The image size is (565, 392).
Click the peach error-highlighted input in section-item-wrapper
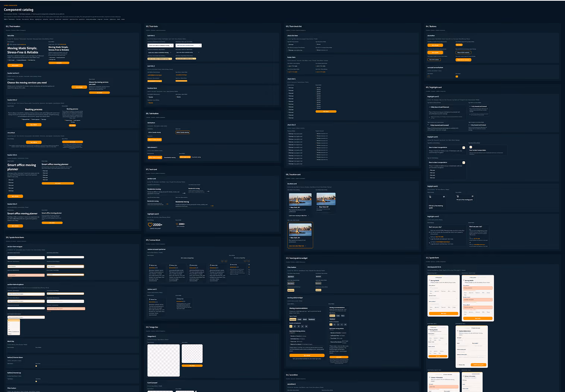[x=26, y=275]
